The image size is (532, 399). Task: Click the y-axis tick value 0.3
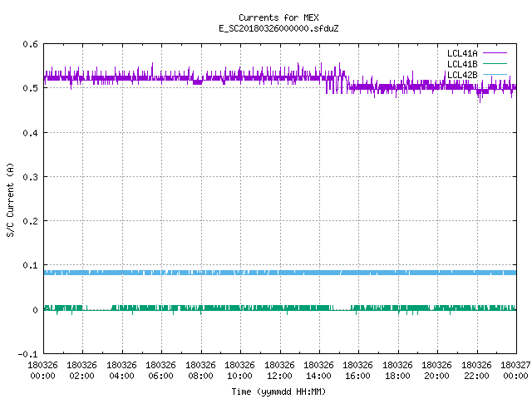point(30,177)
